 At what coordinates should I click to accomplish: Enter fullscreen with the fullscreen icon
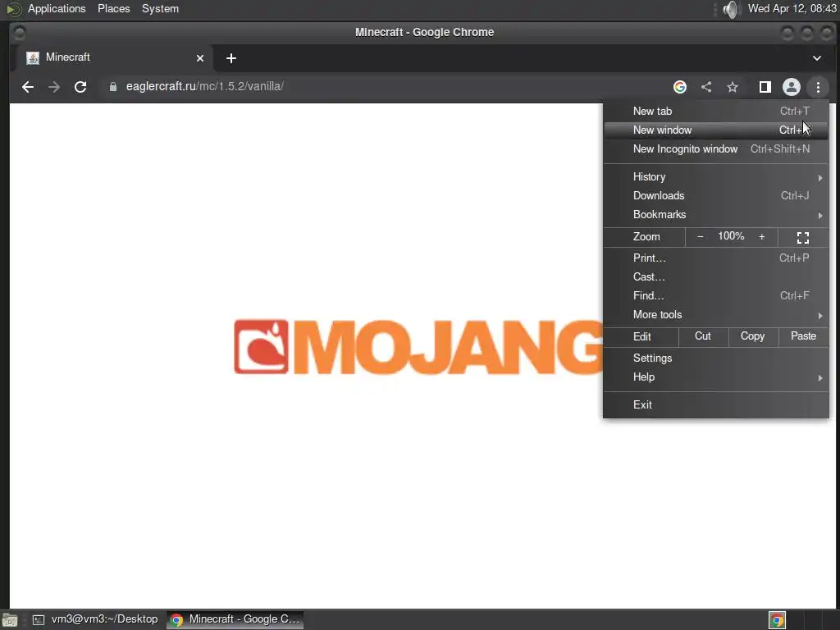point(802,237)
